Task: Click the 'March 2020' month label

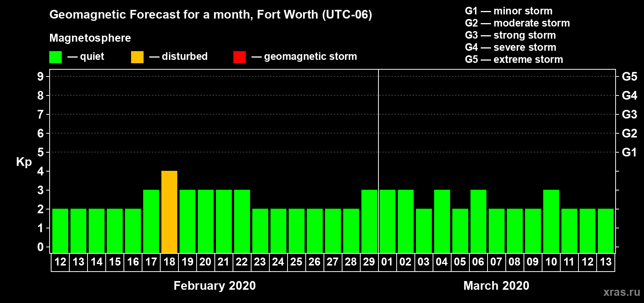Action: [496, 286]
